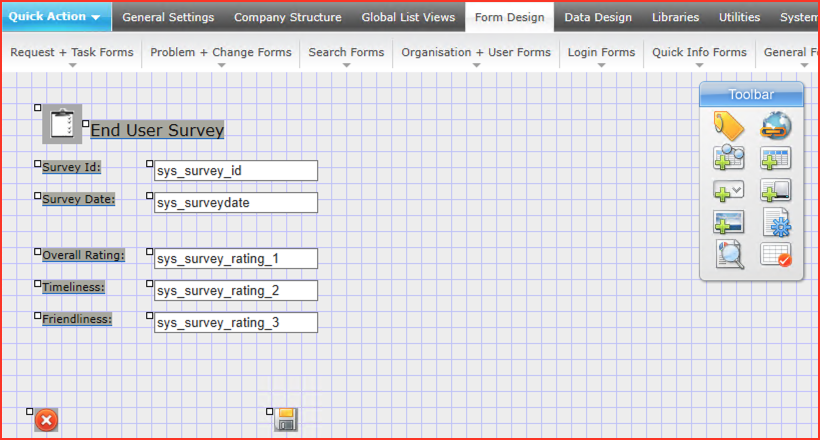Click the sys_survey_id field
The image size is (820, 440).
(236, 171)
